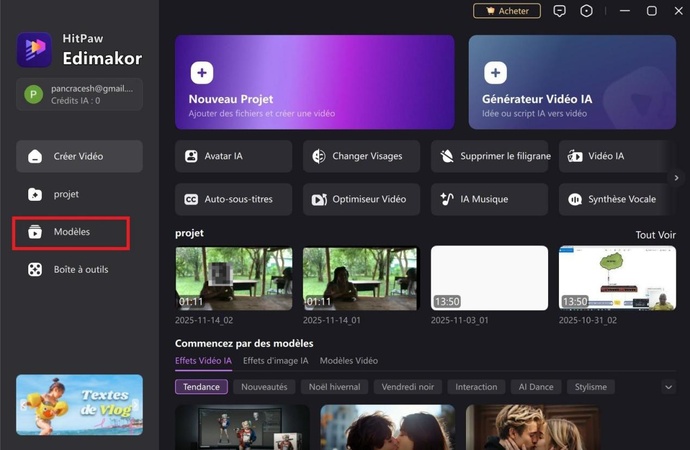Click the Acheter purchase button
Screen dimensions: 690x450
click(507, 11)
